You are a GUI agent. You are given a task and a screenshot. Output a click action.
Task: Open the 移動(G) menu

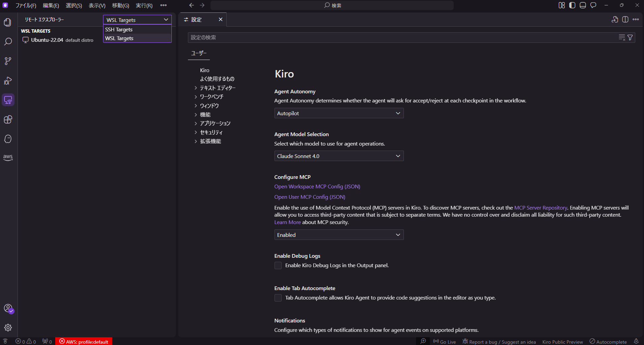click(x=121, y=5)
